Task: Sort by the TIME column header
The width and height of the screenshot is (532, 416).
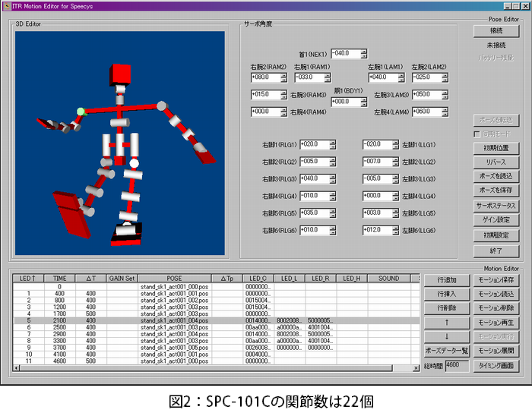Action: point(59,279)
